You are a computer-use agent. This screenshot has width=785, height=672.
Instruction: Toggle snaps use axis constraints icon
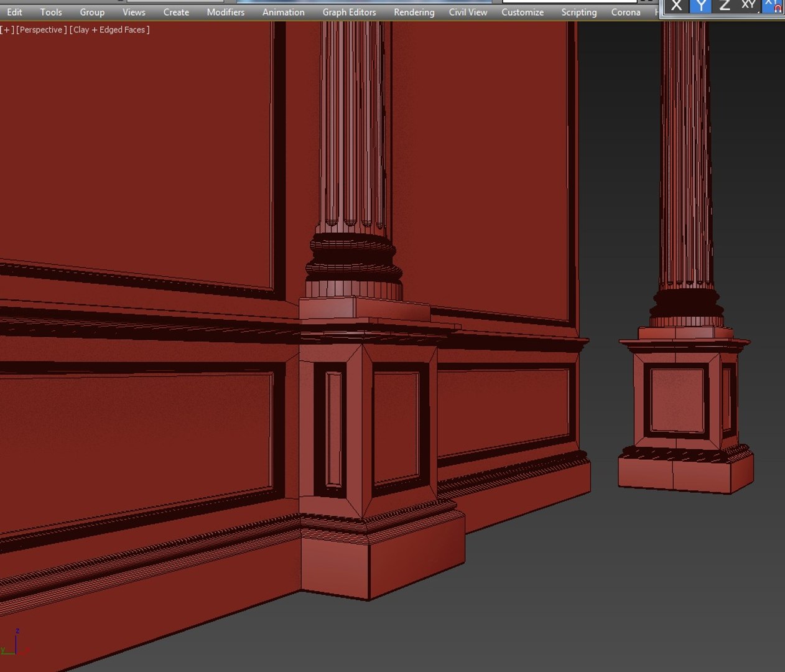click(x=773, y=6)
